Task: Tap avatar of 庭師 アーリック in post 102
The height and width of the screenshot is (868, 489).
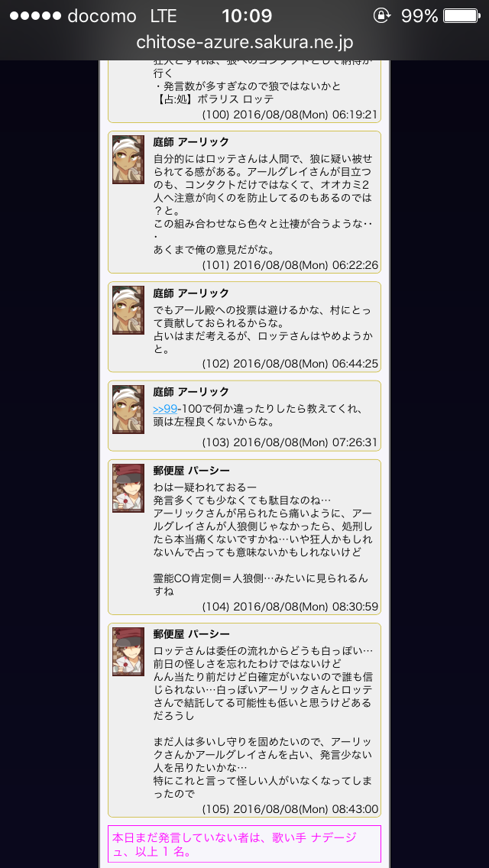Action: (x=128, y=310)
